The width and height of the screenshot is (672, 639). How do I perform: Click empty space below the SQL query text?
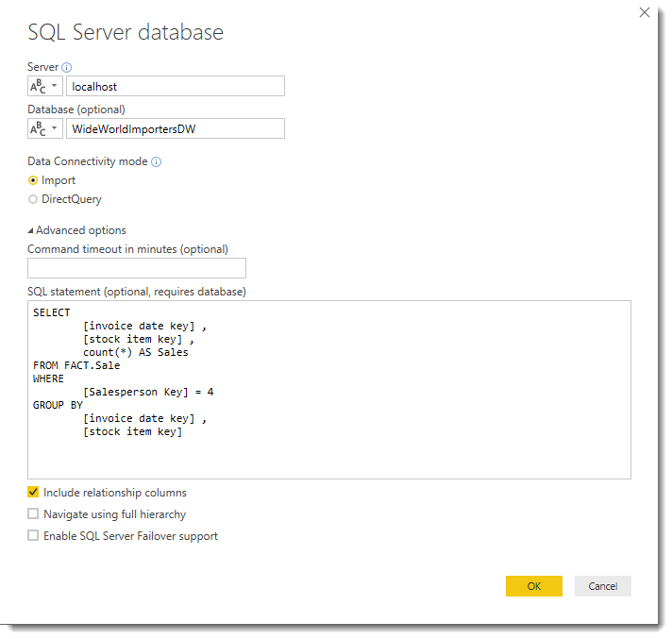[x=328, y=458]
